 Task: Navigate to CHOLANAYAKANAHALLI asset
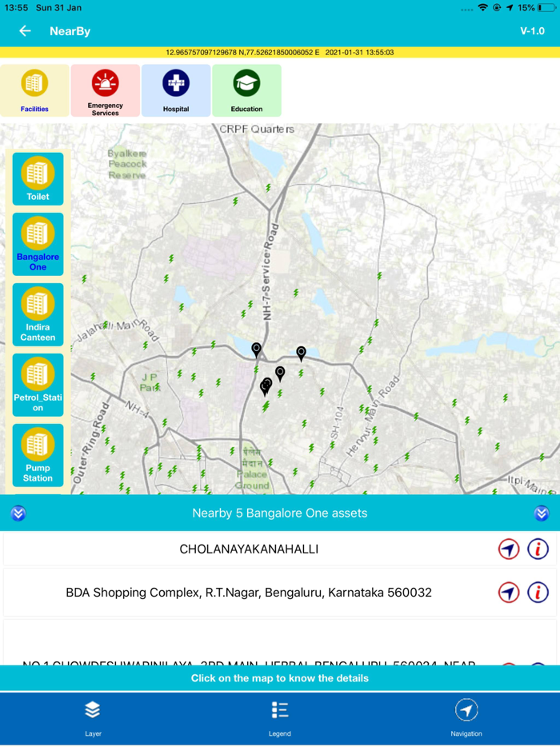(x=509, y=549)
